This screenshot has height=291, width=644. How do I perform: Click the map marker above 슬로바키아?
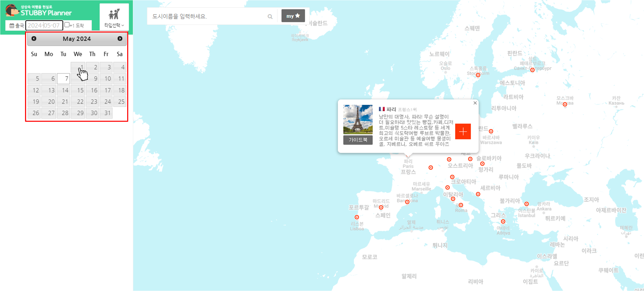click(x=470, y=159)
